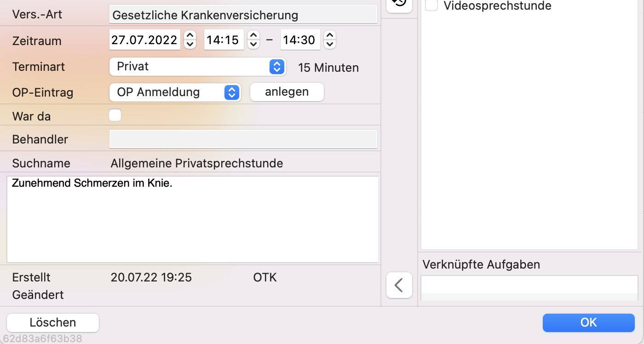Click the date field 27.07.2022
The image size is (644, 344).
click(144, 40)
